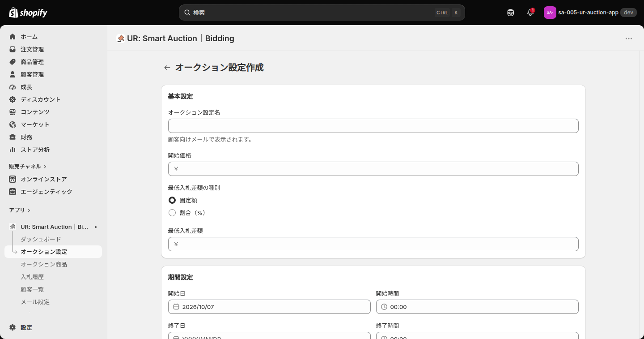Click the pin dot next to UR: Smart Auction
Image resolution: width=644 pixels, height=339 pixels.
96,227
